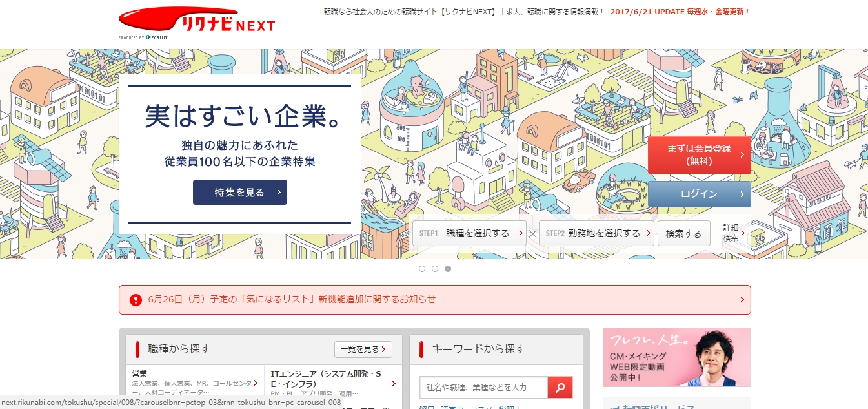Image resolution: width=868 pixels, height=409 pixels.
Task: Click the white arrow inside まずは会員登録 button
Action: [x=743, y=155]
